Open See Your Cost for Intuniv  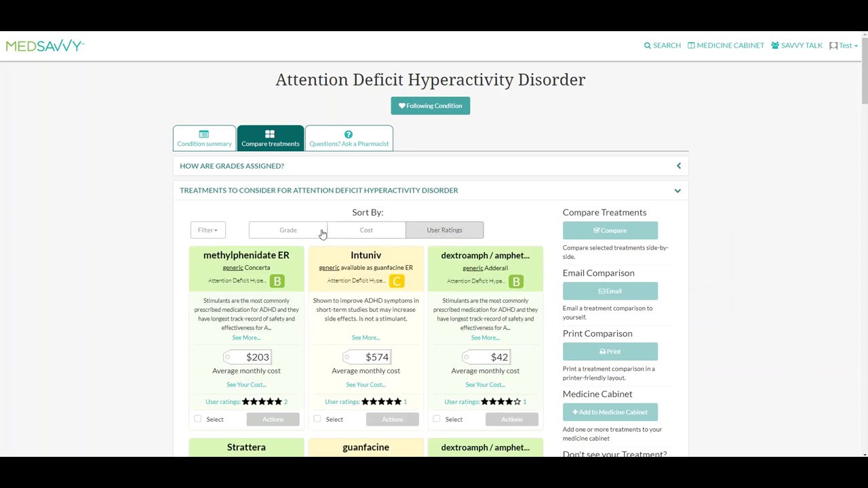(x=366, y=385)
